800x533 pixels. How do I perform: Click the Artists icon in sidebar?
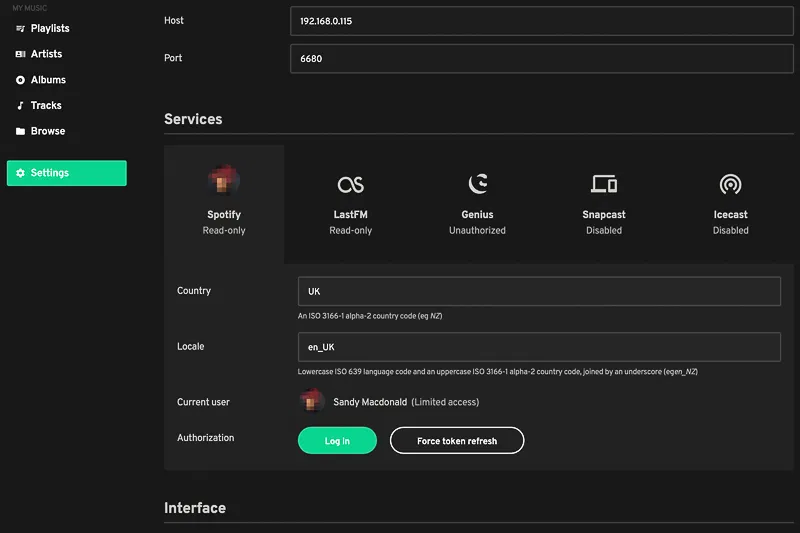pos(20,54)
